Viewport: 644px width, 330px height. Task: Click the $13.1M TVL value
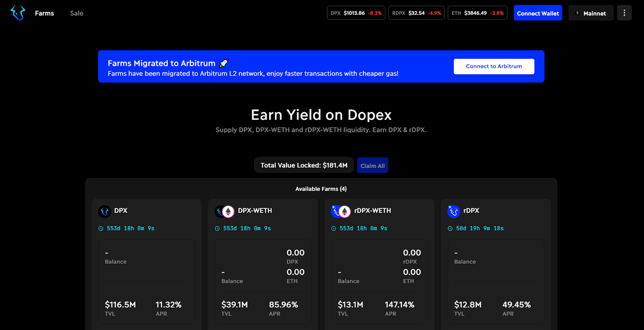pyautogui.click(x=351, y=305)
